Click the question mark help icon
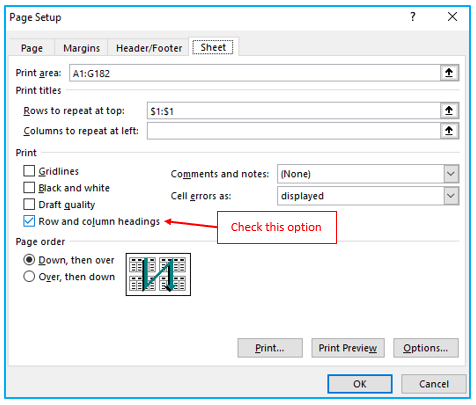Screen dimensions: 476x405 [x=413, y=17]
